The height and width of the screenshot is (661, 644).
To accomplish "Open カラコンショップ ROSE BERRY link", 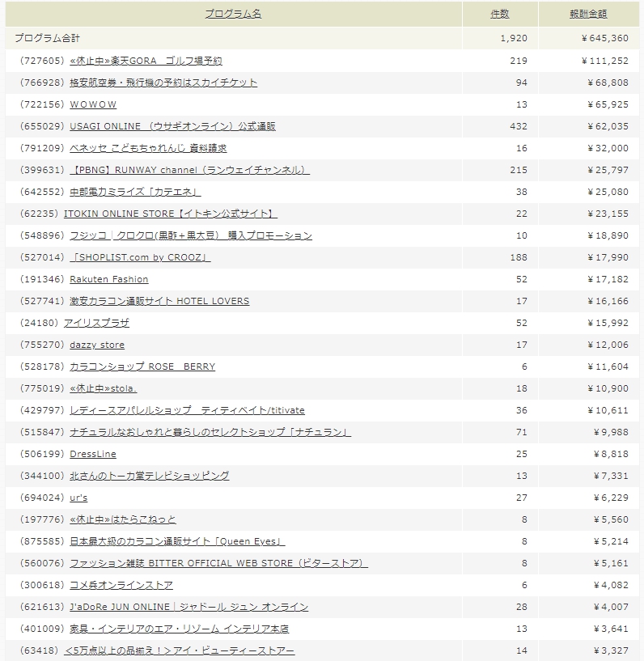I will (142, 367).
